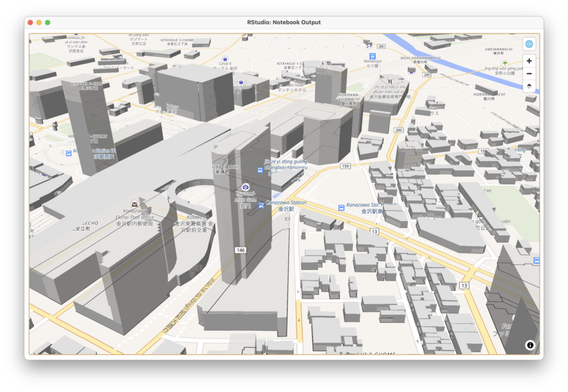The image size is (568, 392).
Task: Select the bus stop icon near Route 13
Action: tap(537, 260)
